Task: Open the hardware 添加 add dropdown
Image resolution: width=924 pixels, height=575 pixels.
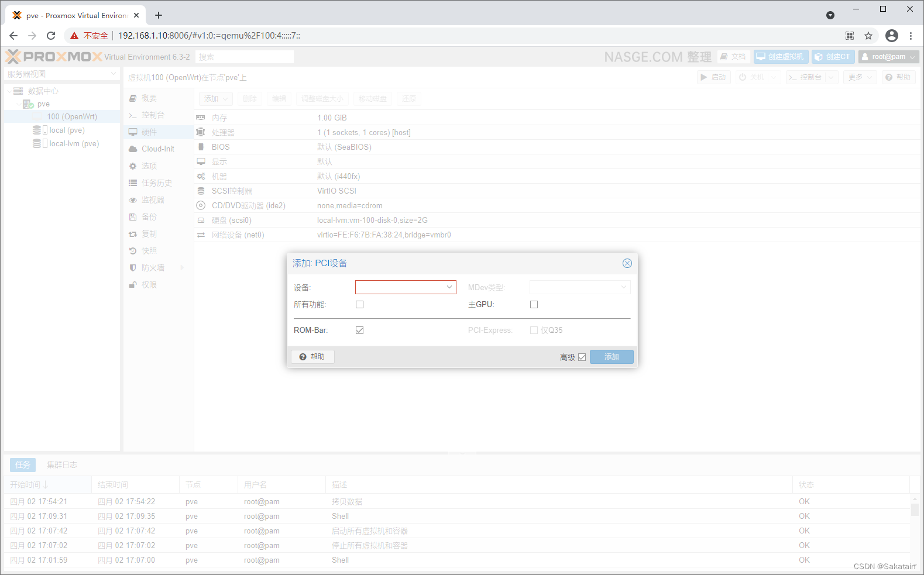Action: click(216, 99)
